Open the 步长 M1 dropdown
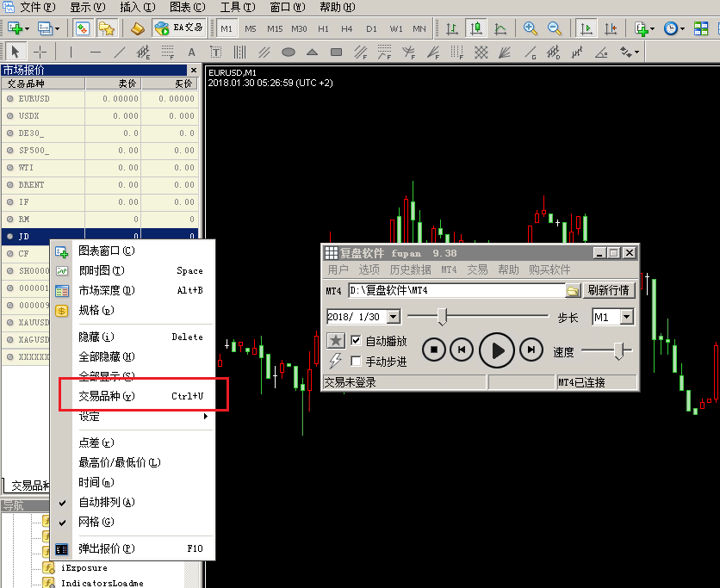The image size is (720, 588). coord(626,318)
